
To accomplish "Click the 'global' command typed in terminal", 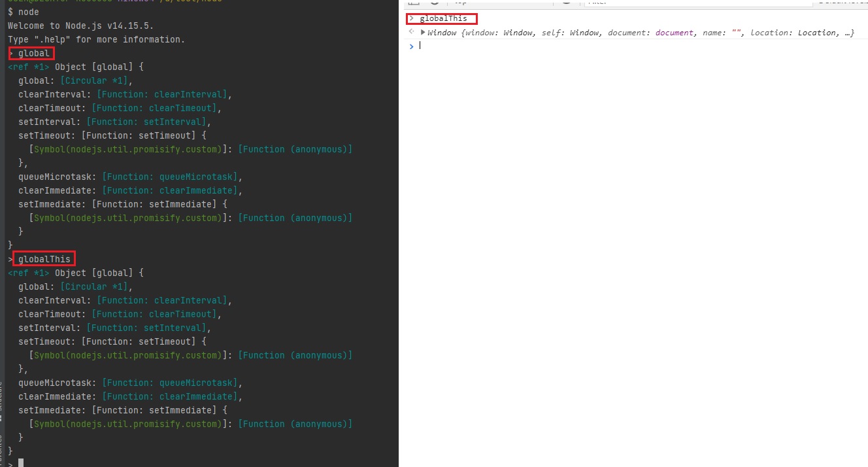I will pyautogui.click(x=34, y=53).
